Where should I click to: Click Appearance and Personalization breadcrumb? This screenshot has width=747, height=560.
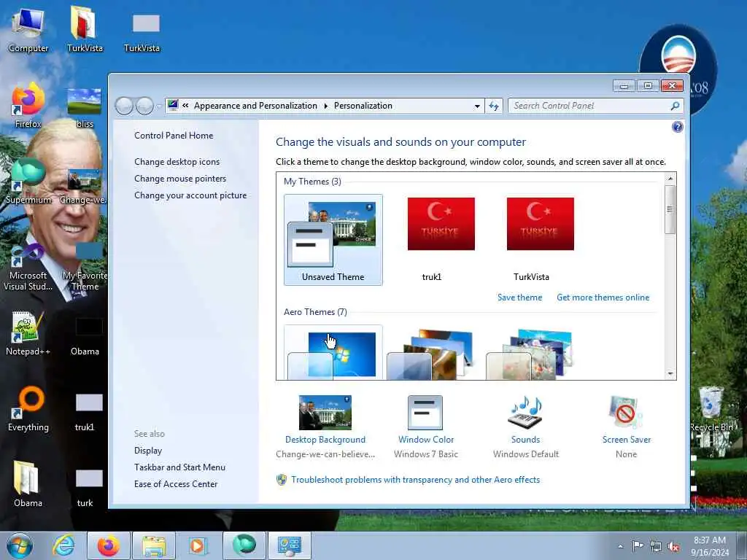coord(255,106)
